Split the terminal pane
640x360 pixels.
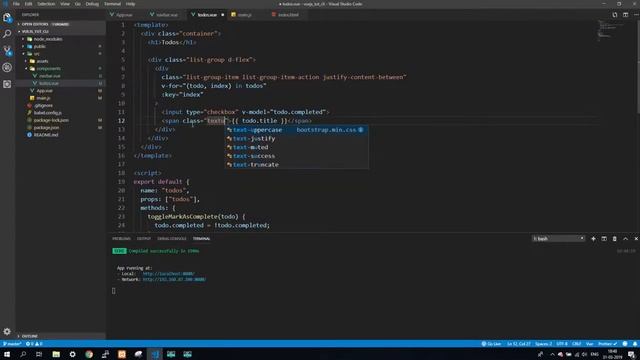[604, 238]
